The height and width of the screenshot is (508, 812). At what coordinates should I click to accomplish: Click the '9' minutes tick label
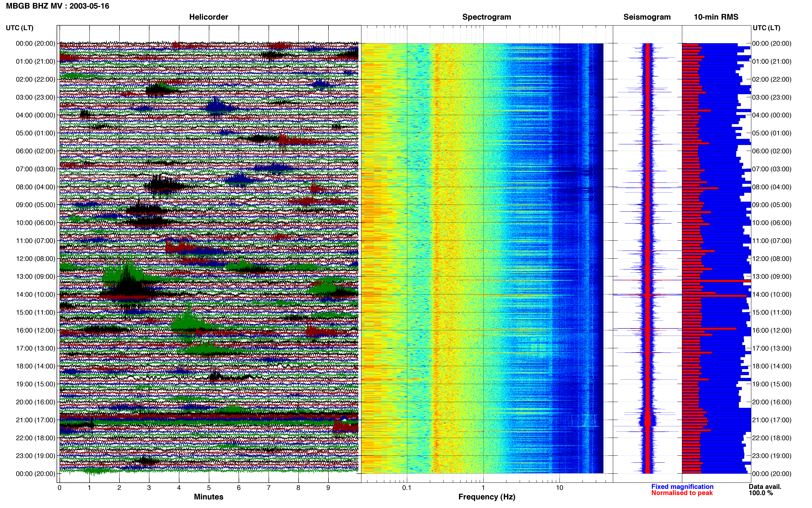[328, 487]
